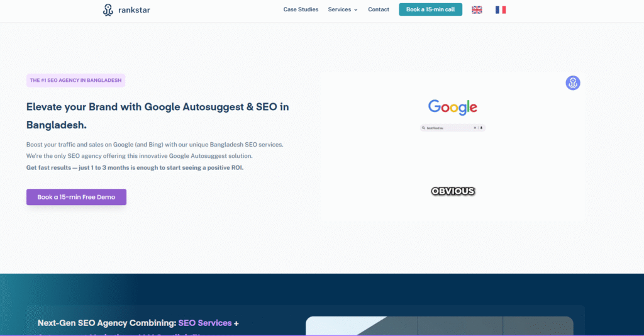The image size is (644, 336).
Task: Expand the Services dropdown chevron
Action: click(x=356, y=10)
